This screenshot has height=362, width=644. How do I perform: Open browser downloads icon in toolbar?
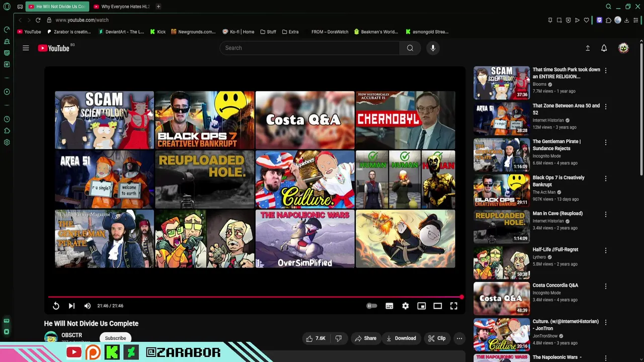[x=627, y=20]
